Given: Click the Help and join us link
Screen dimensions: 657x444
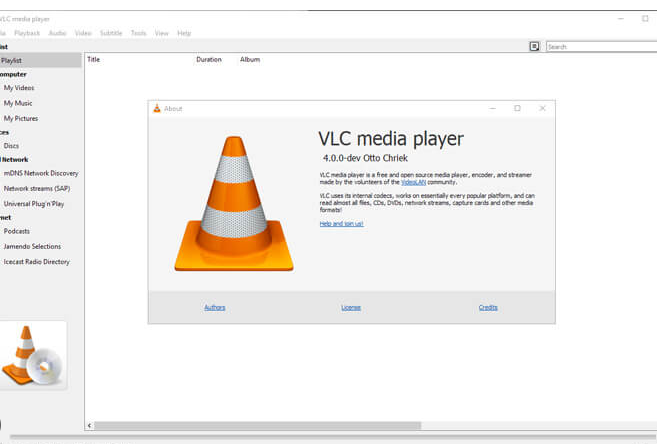Looking at the screenshot, I should (341, 224).
